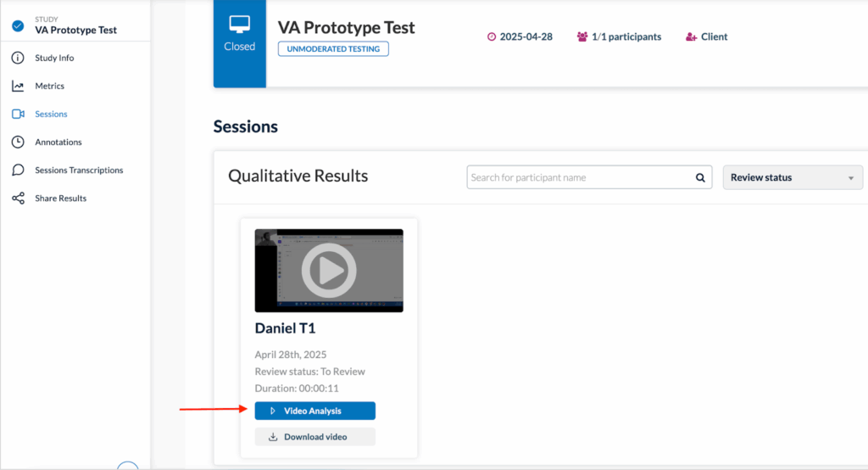The image size is (868, 470).
Task: Click the search magnifier icon
Action: point(700,177)
